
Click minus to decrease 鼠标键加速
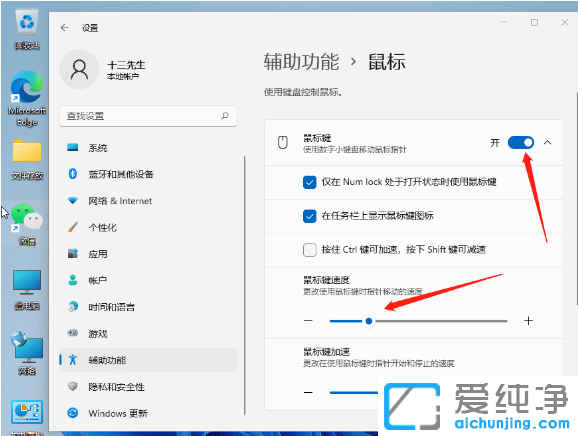click(309, 392)
